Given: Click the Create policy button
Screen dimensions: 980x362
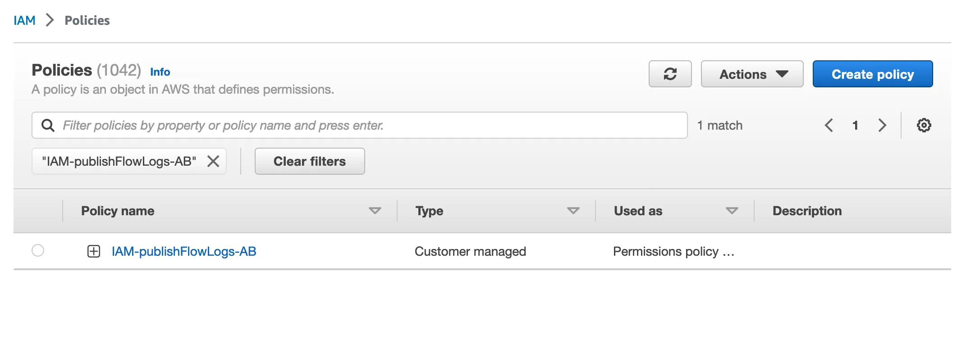Looking at the screenshot, I should pyautogui.click(x=872, y=74).
